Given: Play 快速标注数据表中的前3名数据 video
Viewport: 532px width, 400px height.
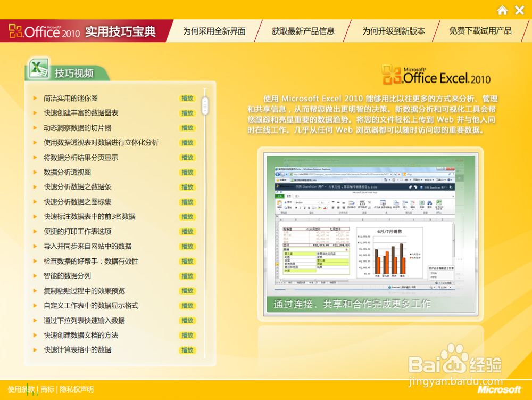Looking at the screenshot, I should [x=187, y=217].
